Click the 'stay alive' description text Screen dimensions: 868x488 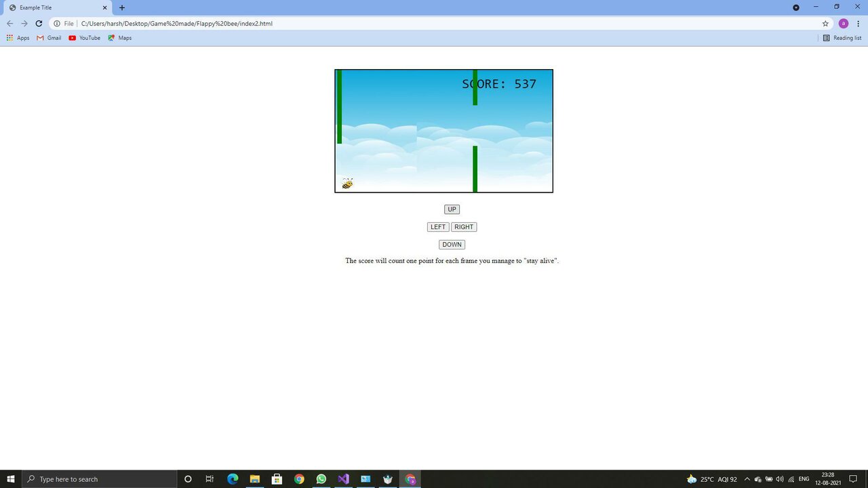[452, 261]
